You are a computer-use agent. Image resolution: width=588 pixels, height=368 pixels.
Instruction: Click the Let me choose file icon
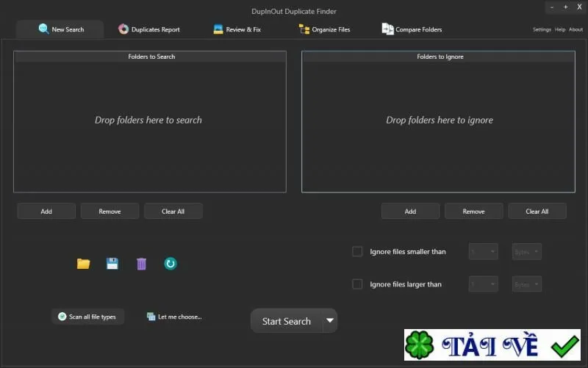(x=151, y=317)
